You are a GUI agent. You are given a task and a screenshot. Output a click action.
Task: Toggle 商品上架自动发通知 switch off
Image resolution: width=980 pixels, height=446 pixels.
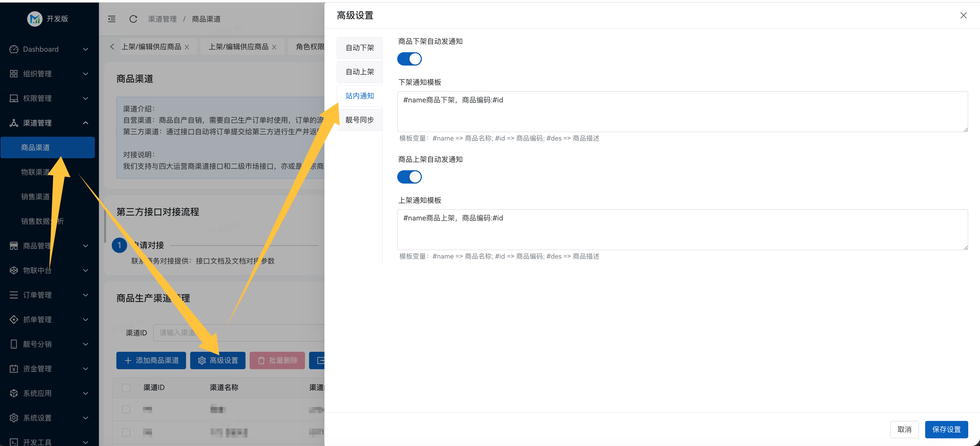(x=409, y=177)
